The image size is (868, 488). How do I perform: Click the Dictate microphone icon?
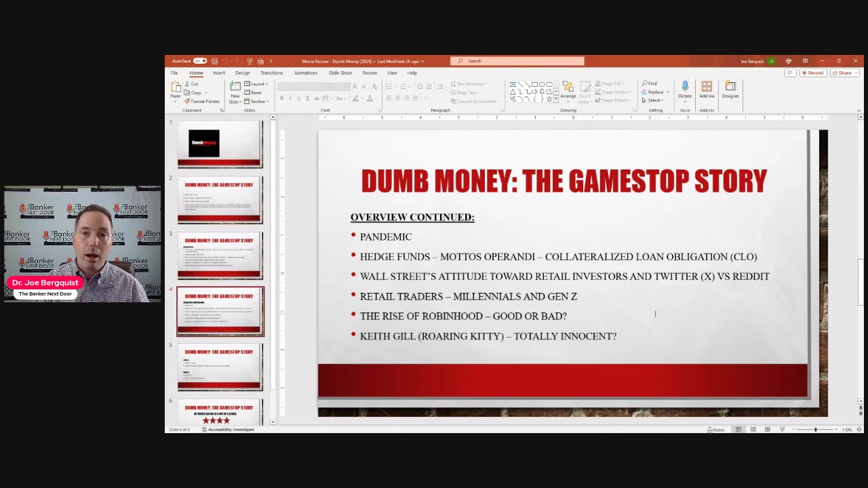(685, 87)
